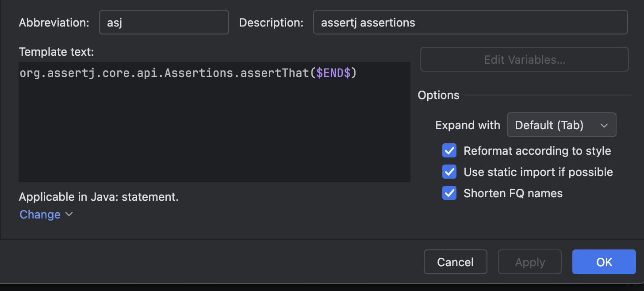The image size is (644, 291).
Task: Click the Abbreviation label
Action: [x=54, y=23]
